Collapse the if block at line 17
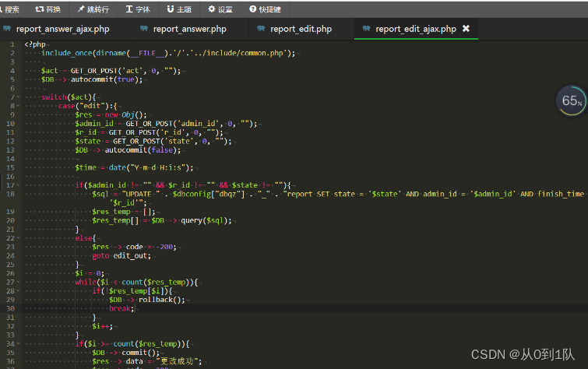Viewport: 588px width, 369px height. pos(18,185)
